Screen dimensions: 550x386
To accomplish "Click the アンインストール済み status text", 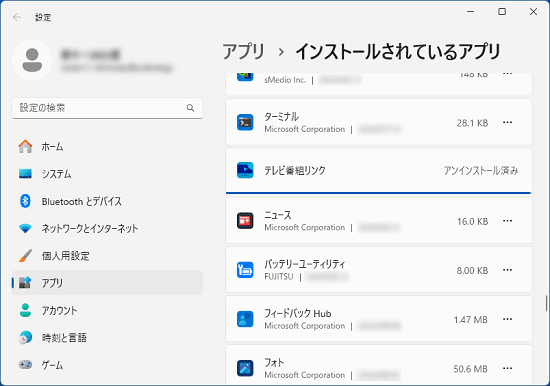I will [481, 171].
